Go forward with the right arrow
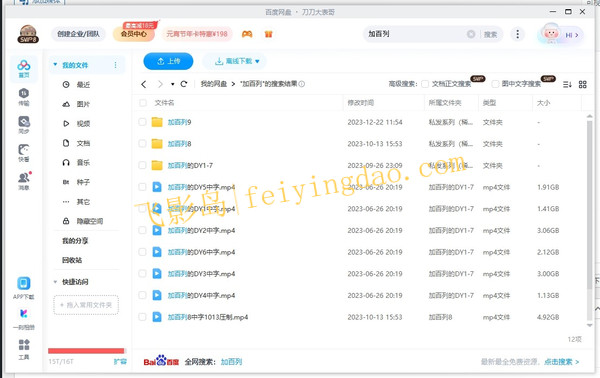Viewport: 600px width, 378px height. pyautogui.click(x=160, y=84)
